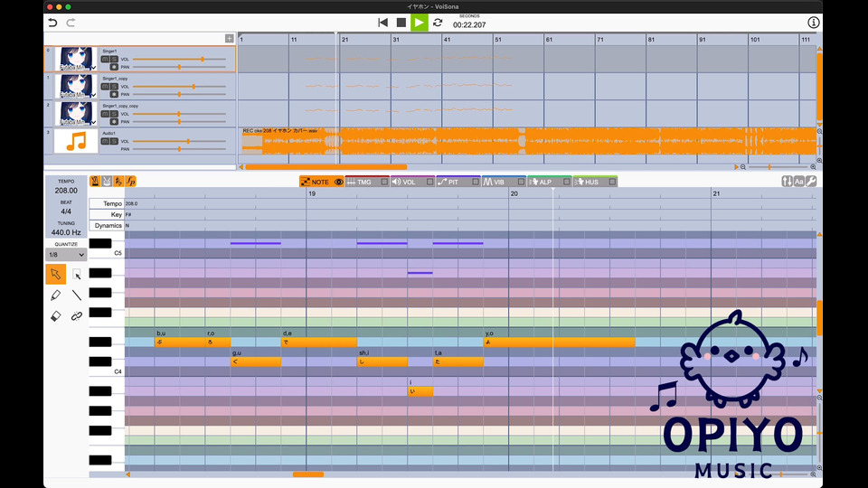Viewport: 868px width, 488px height.
Task: Select the Pencil draw tool
Action: click(x=55, y=295)
